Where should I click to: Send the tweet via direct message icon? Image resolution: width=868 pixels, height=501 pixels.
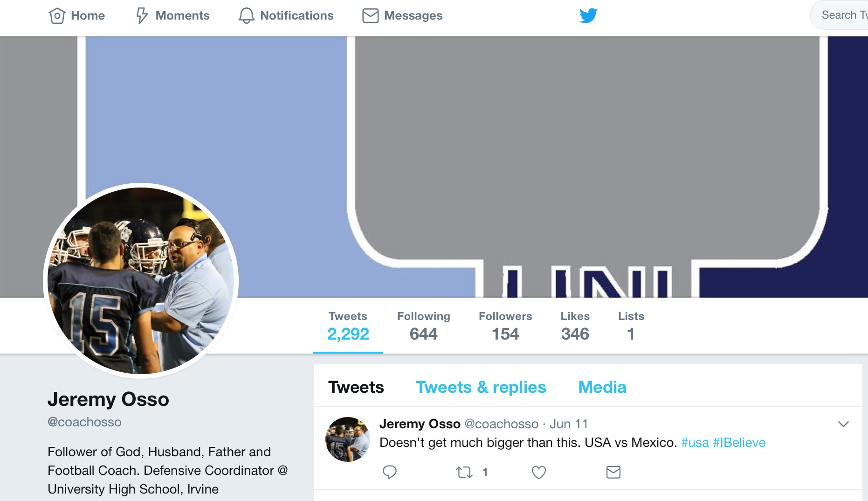613,473
